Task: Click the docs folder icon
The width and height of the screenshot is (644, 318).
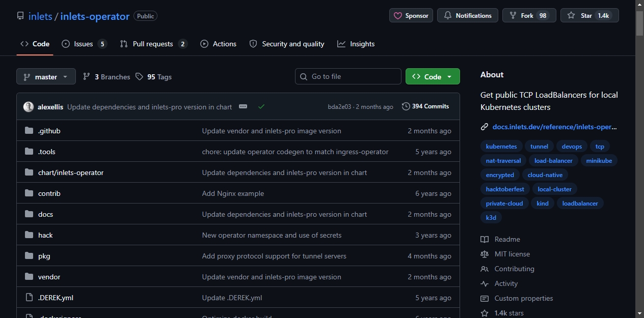Action: [29, 214]
